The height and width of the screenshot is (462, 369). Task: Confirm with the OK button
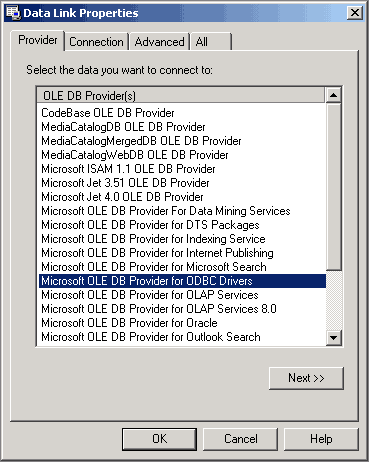tap(159, 439)
